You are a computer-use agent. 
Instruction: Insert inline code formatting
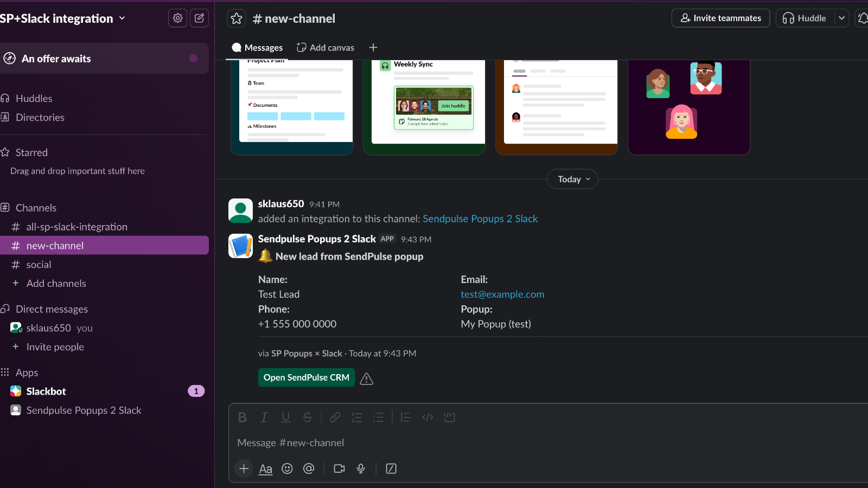[427, 417]
